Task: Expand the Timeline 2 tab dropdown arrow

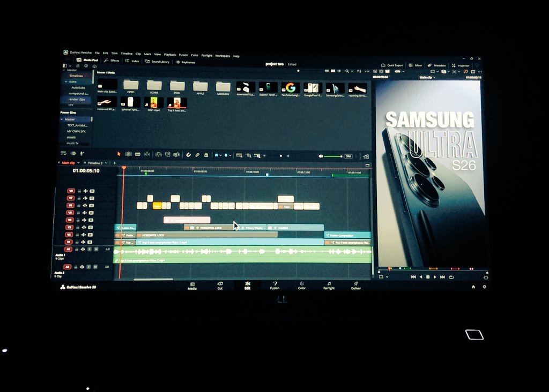Action: [x=106, y=163]
